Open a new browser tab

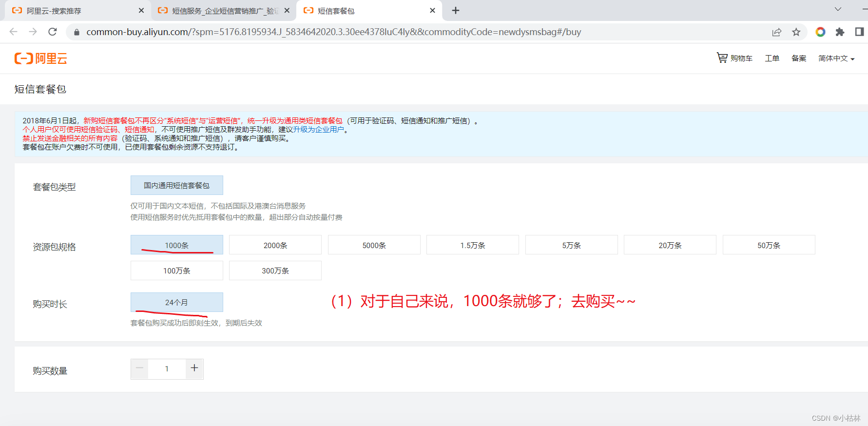456,10
